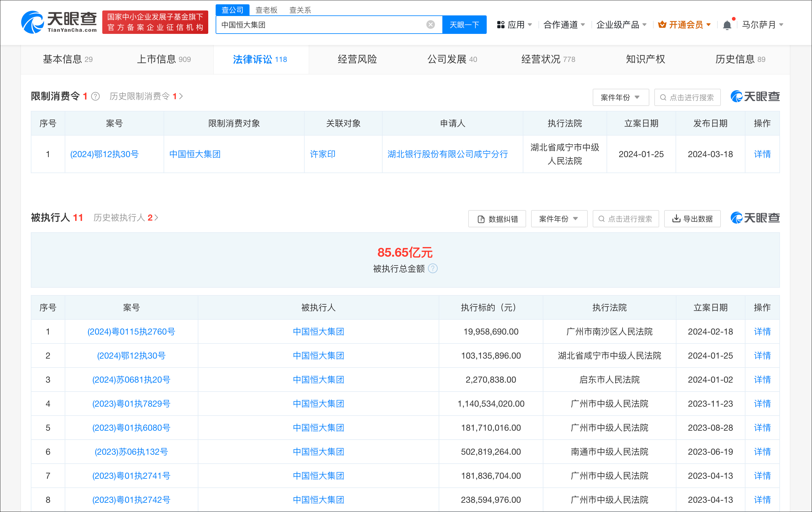
Task: Open case link (2023)粤01执7829号
Action: [131, 404]
